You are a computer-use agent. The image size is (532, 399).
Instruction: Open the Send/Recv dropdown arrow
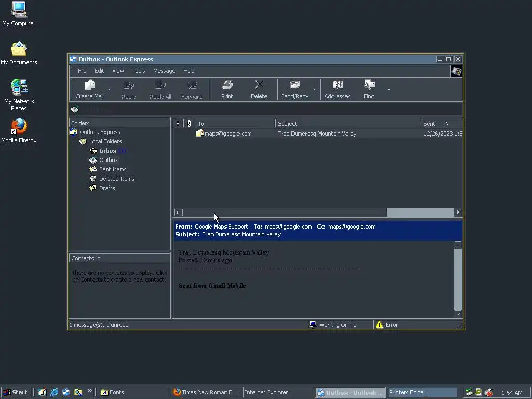[x=314, y=89]
